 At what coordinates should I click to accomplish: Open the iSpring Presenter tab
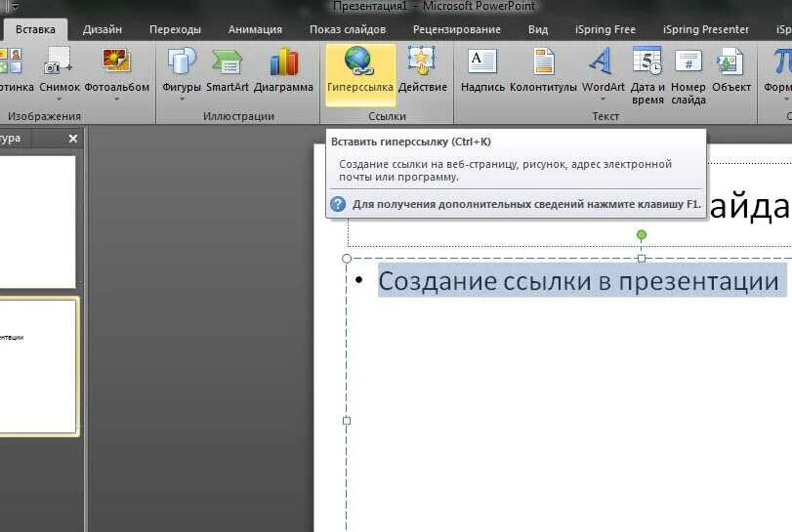click(x=706, y=30)
